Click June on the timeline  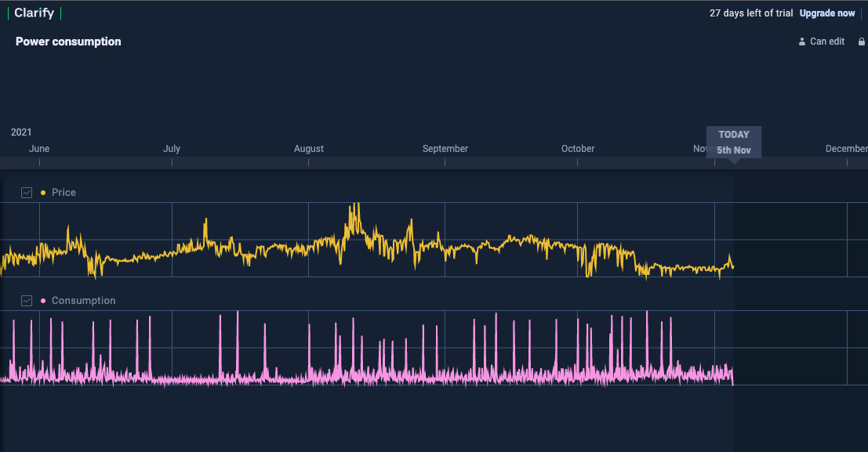pyautogui.click(x=39, y=149)
